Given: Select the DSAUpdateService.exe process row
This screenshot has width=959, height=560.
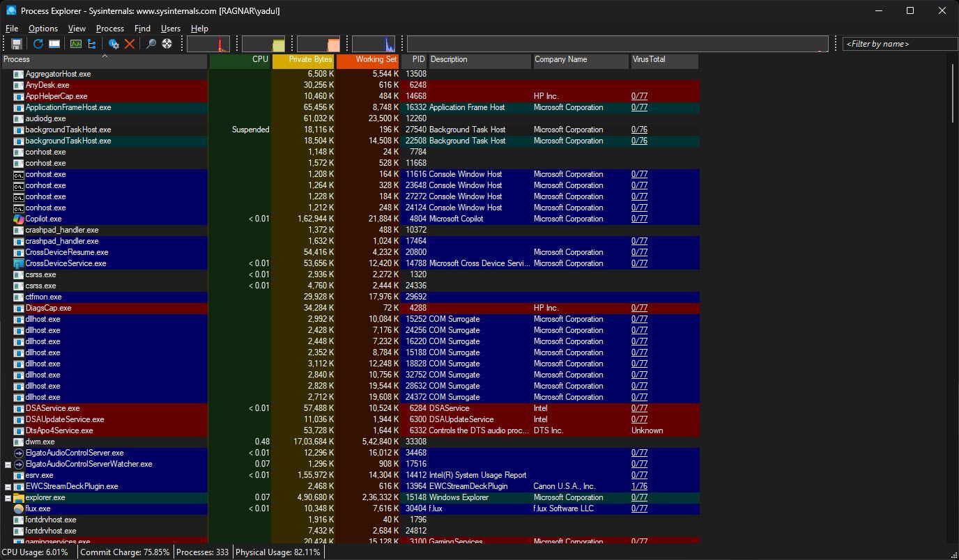Looking at the screenshot, I should (349, 419).
